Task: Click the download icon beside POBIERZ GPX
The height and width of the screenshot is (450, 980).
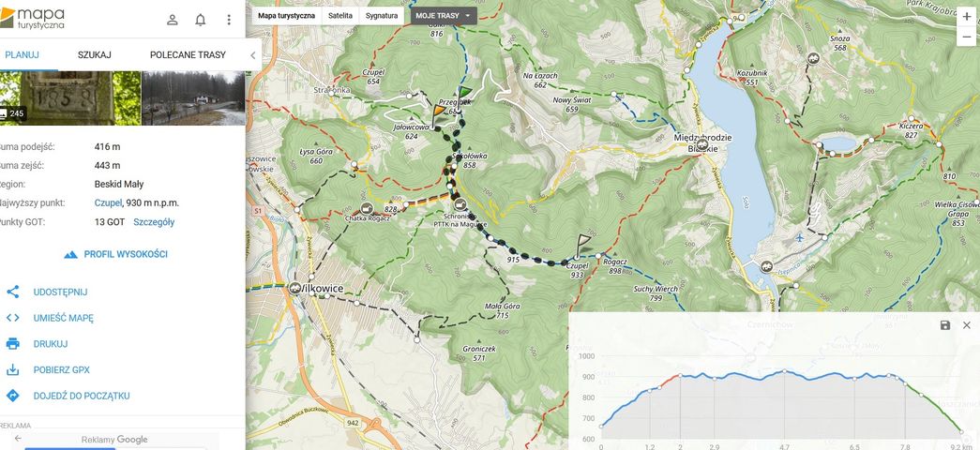Action: click(13, 369)
